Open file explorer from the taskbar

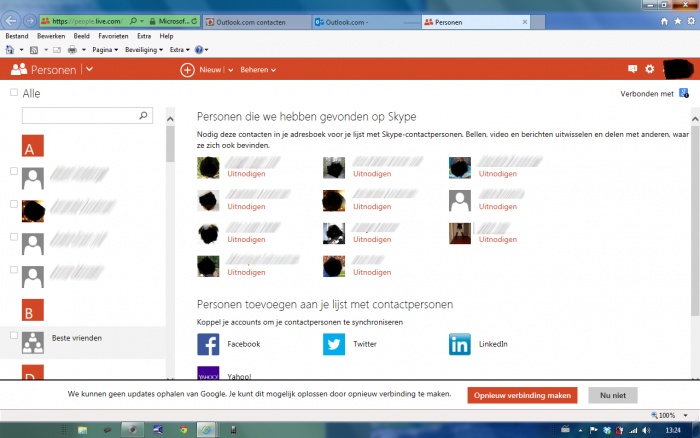click(83, 430)
